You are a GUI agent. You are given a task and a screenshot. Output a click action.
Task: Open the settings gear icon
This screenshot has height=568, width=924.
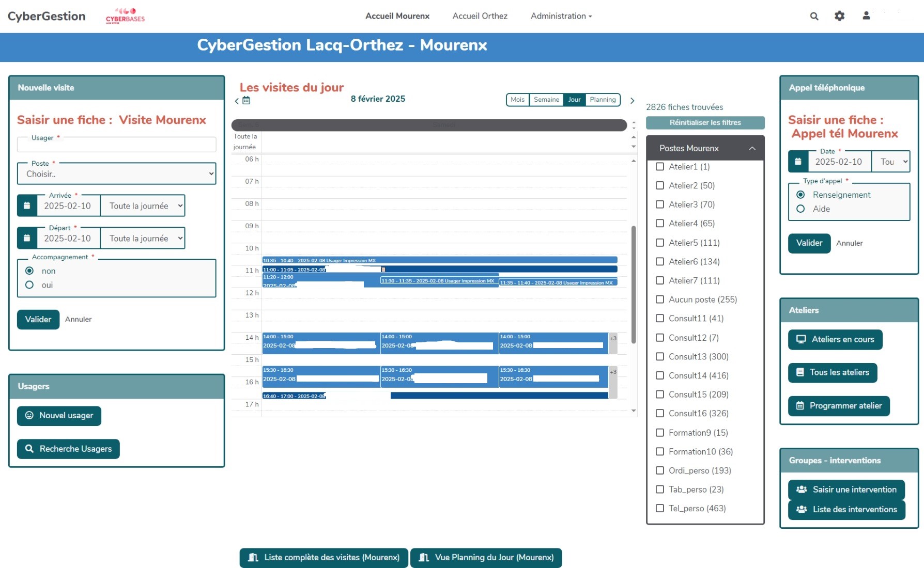point(840,16)
